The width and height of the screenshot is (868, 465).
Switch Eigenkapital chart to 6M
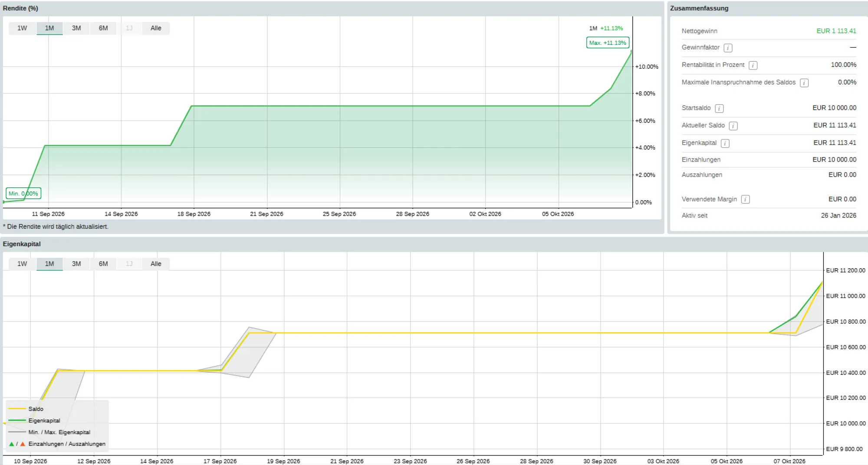(103, 264)
